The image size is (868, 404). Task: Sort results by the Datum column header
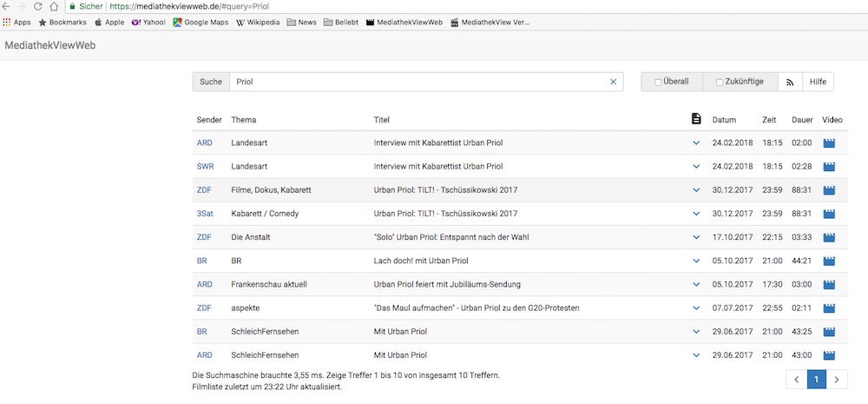[x=724, y=120]
